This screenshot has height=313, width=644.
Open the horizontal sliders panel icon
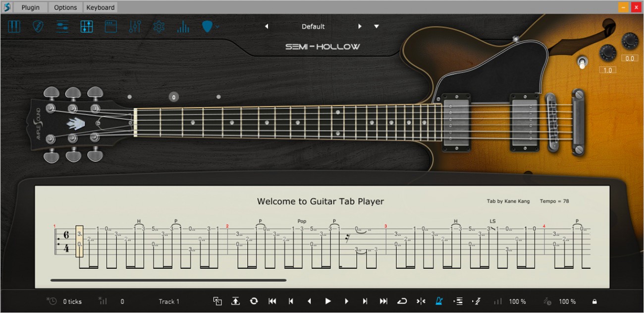[62, 27]
